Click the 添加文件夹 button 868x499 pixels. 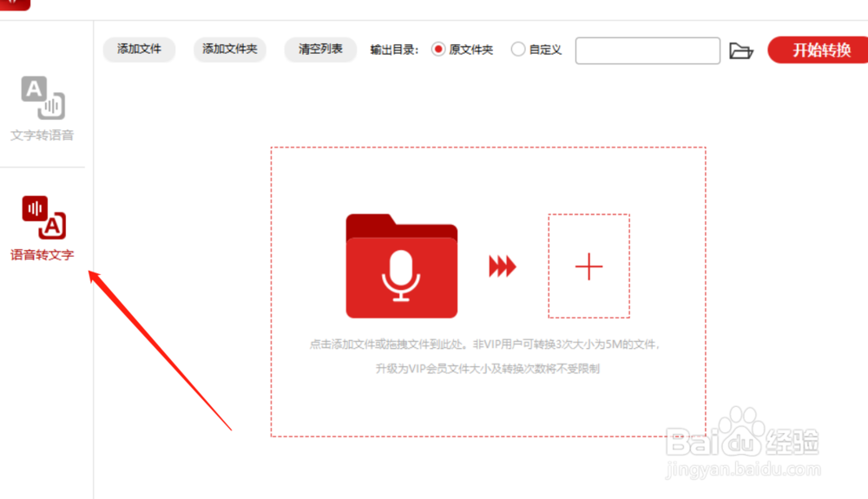(230, 49)
